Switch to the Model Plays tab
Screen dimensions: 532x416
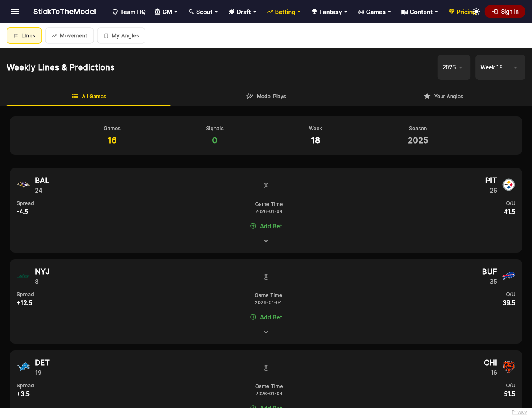pyautogui.click(x=266, y=96)
